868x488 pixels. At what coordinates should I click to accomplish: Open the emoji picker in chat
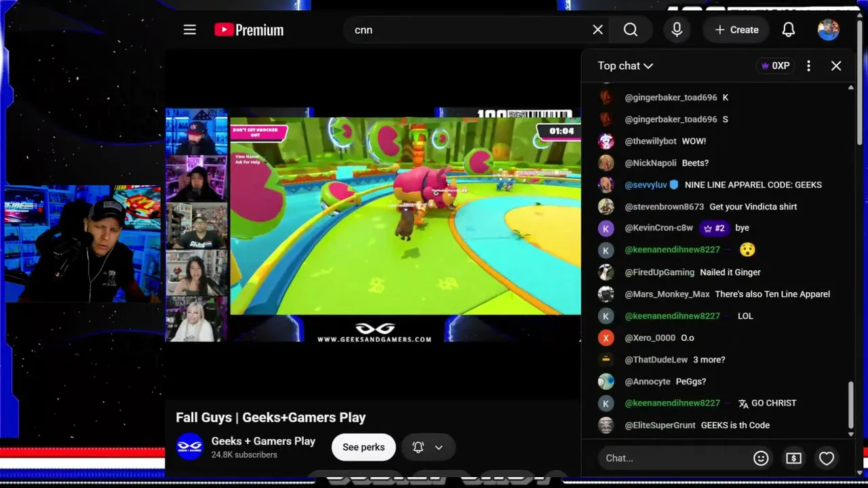[761, 458]
